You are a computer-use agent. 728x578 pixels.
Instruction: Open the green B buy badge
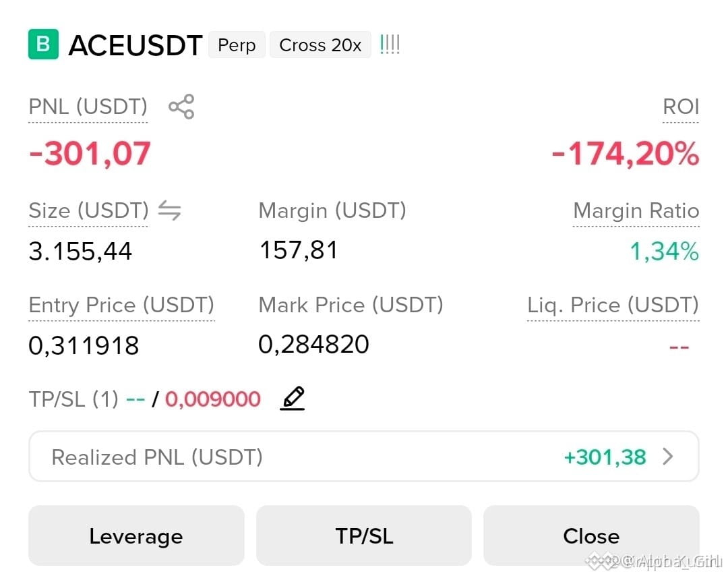[43, 44]
